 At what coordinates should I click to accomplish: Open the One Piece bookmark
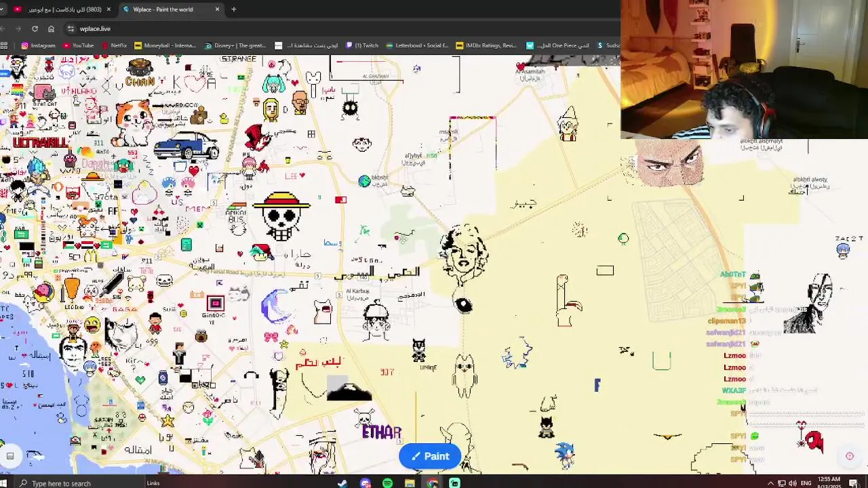pyautogui.click(x=557, y=45)
